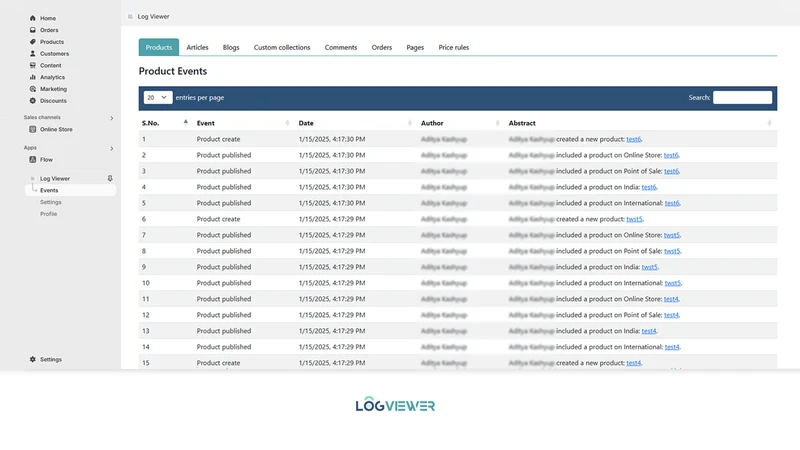
Task: Switch to the Pages tab
Action: click(x=415, y=47)
